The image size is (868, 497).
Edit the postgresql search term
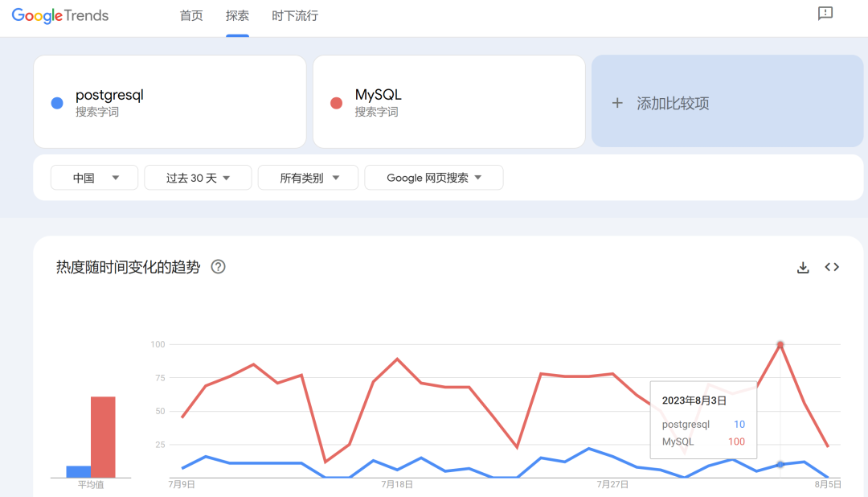[170, 101]
